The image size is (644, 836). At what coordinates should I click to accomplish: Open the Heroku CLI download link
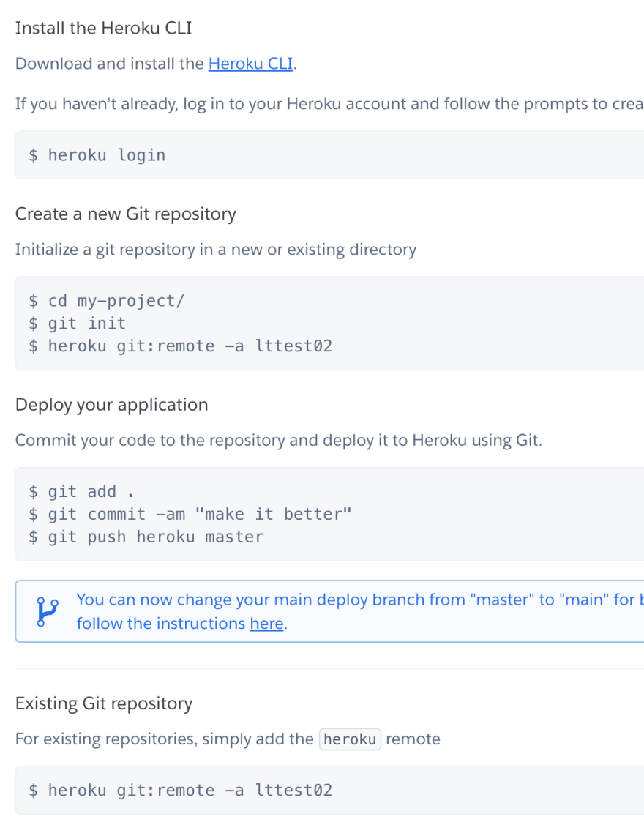click(250, 64)
